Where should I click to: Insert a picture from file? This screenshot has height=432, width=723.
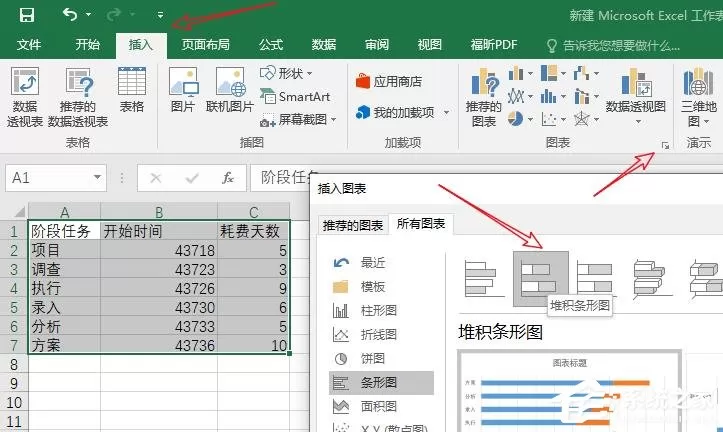pos(183,90)
